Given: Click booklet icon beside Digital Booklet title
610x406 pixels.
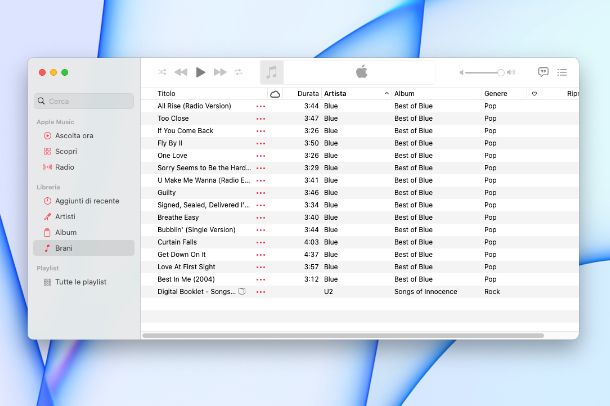Looking at the screenshot, I should tap(242, 291).
